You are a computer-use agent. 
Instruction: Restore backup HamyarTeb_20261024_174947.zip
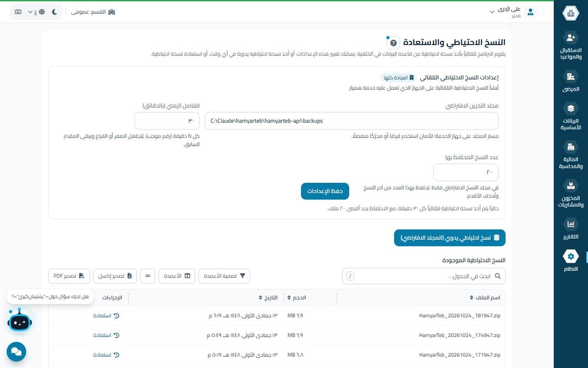click(106, 335)
